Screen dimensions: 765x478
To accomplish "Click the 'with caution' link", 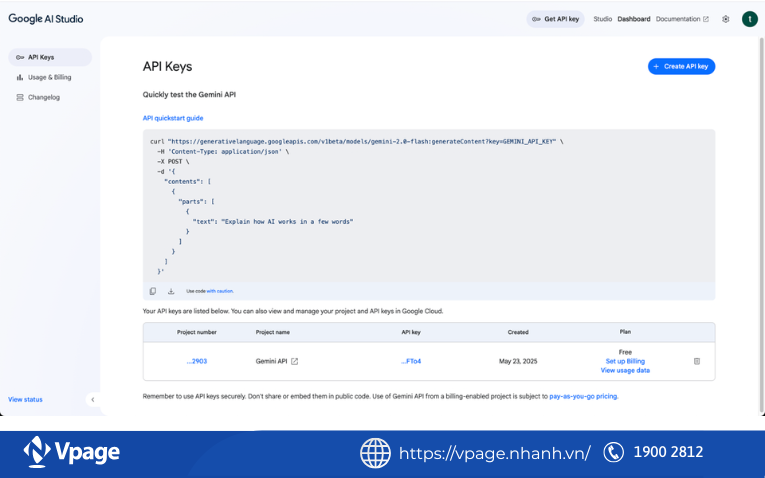I will coord(220,291).
